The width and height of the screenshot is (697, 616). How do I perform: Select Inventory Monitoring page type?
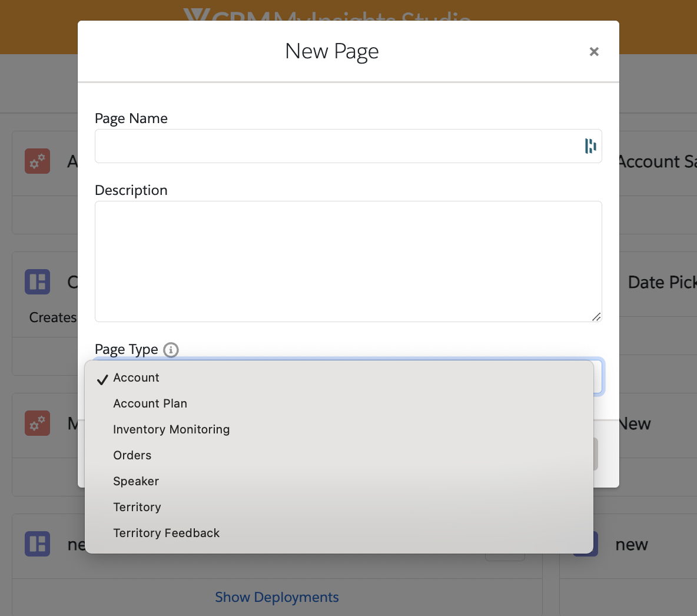(171, 430)
